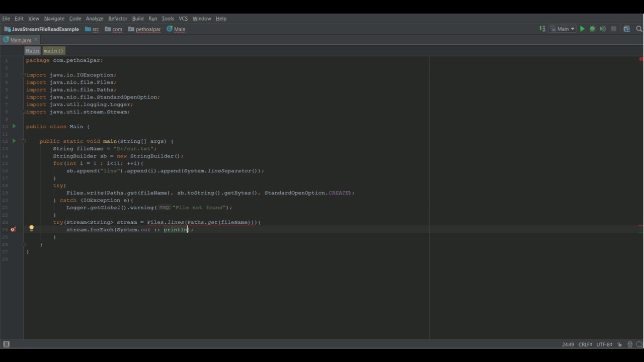This screenshot has width=644, height=362.
Task: Open the Navigate menu
Action: coord(54,19)
